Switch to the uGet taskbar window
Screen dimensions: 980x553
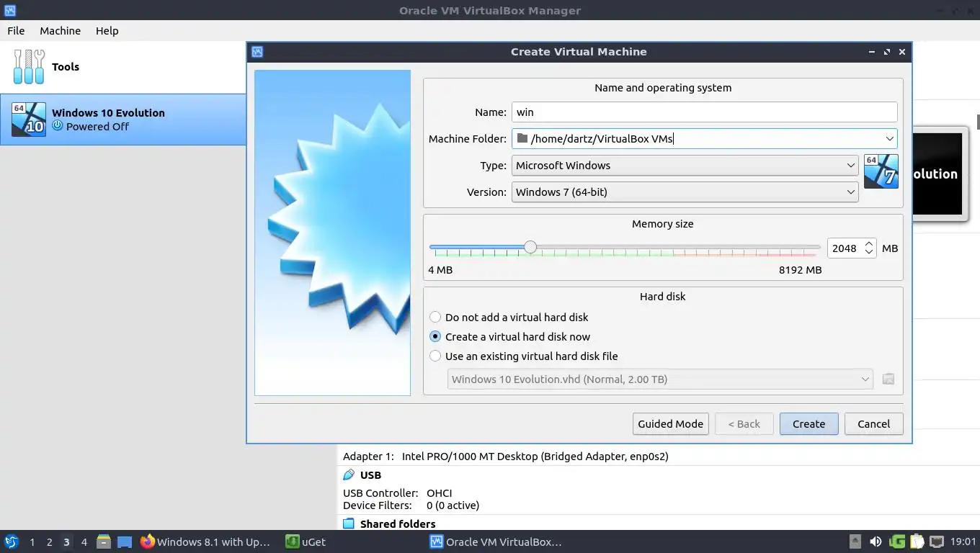pyautogui.click(x=306, y=541)
